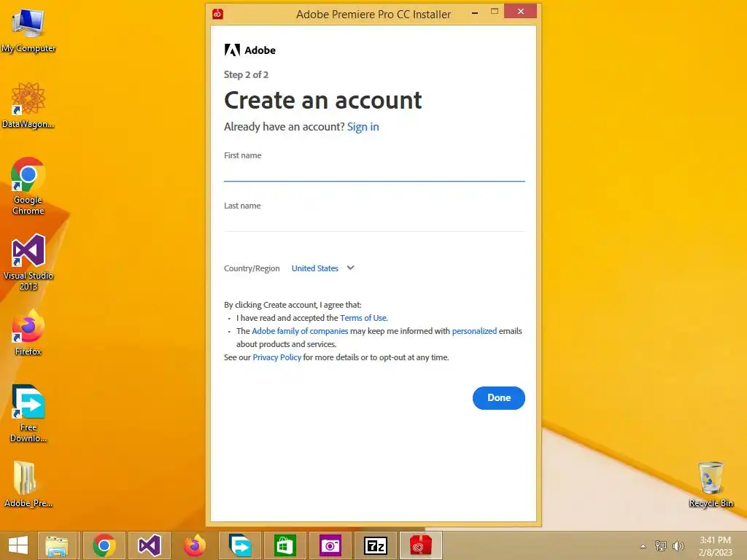Launch Firefox from the desktop icon
The width and height of the screenshot is (747, 560).
[x=28, y=332]
